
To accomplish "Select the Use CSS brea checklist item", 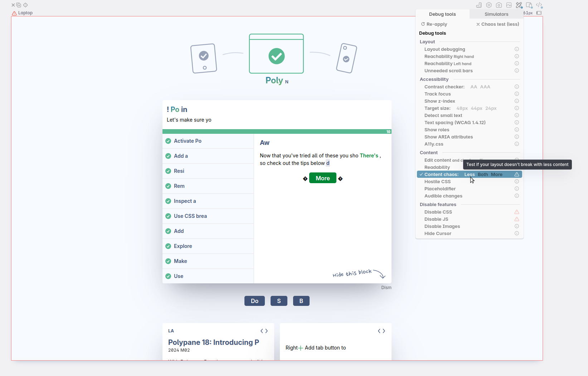I will 208,216.
